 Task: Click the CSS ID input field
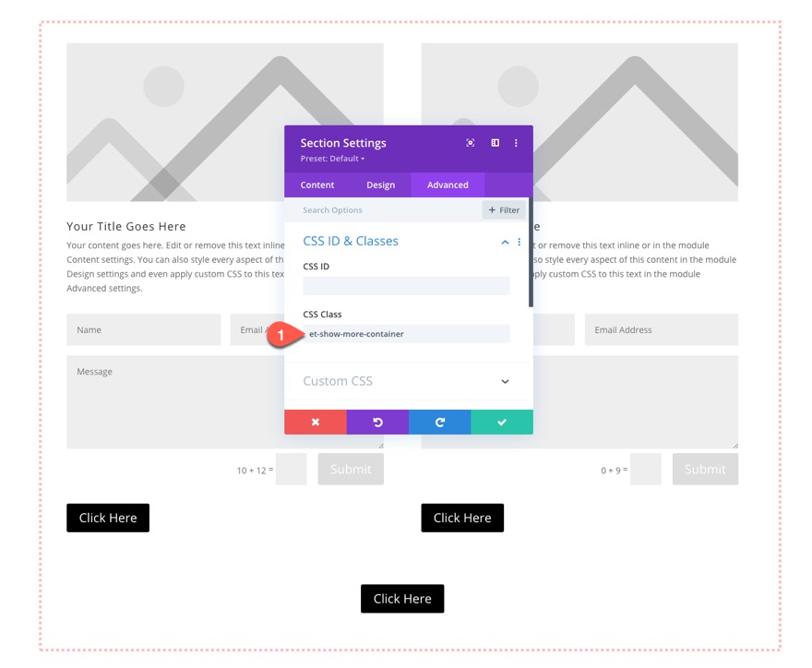(408, 285)
